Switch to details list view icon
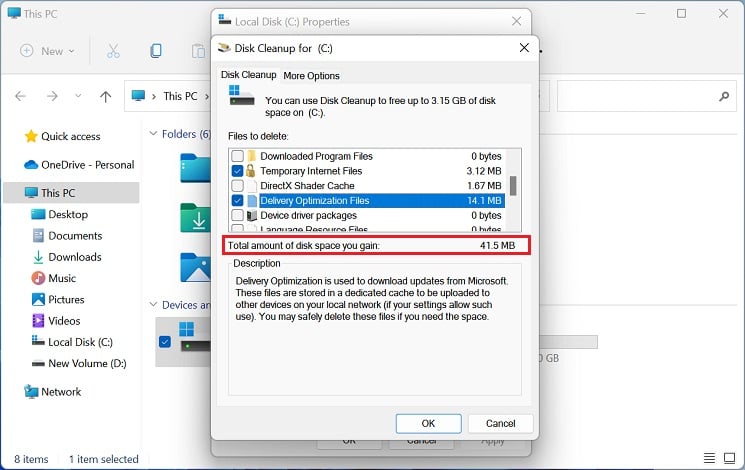Viewport: 745px width, 470px height. (709, 458)
